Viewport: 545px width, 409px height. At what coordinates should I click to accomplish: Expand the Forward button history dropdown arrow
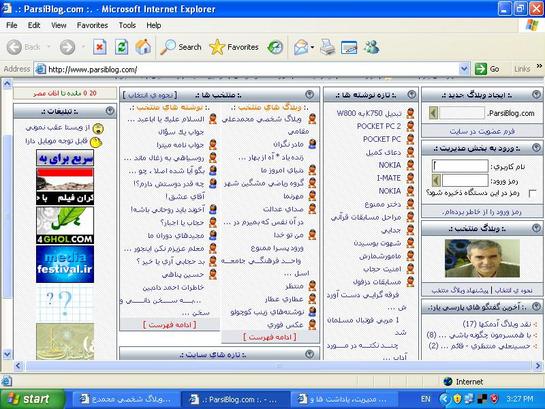(83, 47)
